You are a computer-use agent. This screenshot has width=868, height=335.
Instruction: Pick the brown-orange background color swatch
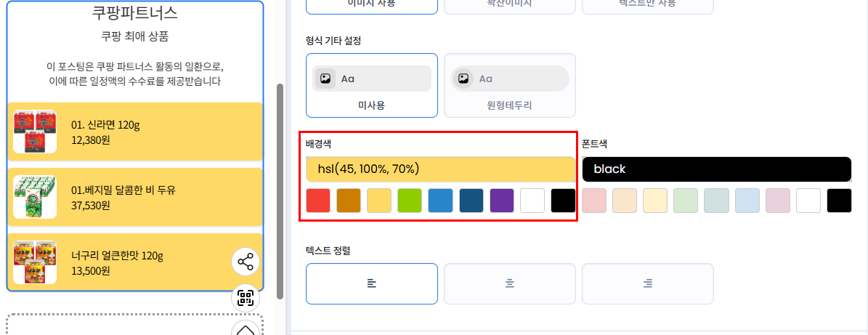click(349, 201)
